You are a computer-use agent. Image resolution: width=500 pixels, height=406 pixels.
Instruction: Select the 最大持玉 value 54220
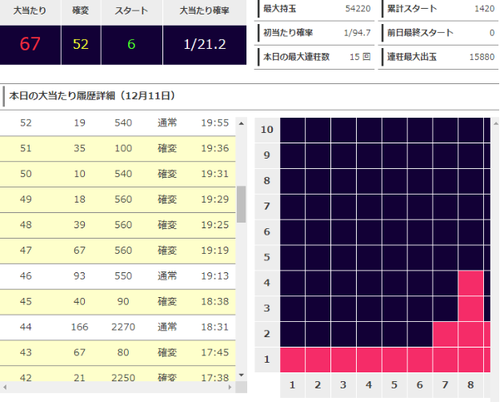pos(358,9)
